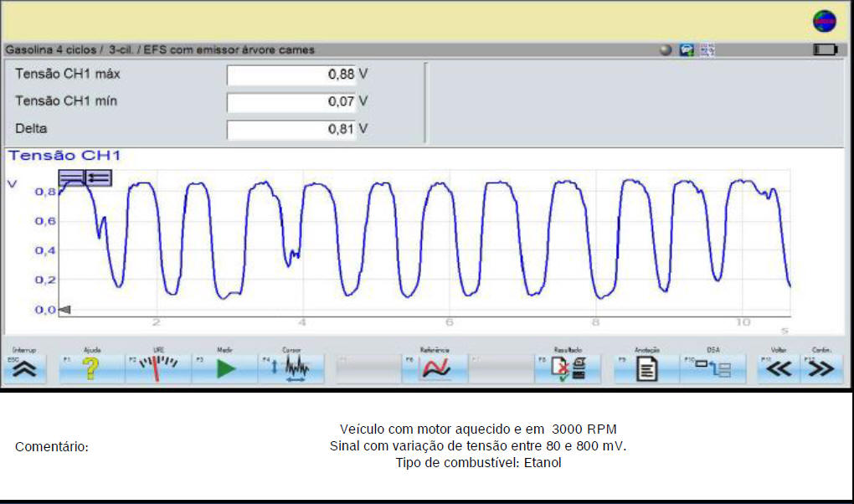Click the zero-level marker triangle on axis
Image resolution: width=854 pixels, height=504 pixels.
64,310
